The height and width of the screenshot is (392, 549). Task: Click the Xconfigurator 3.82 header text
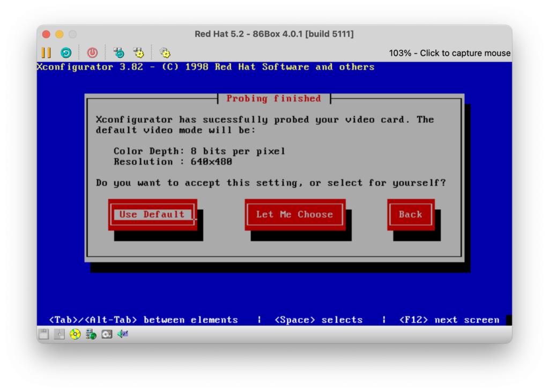205,67
